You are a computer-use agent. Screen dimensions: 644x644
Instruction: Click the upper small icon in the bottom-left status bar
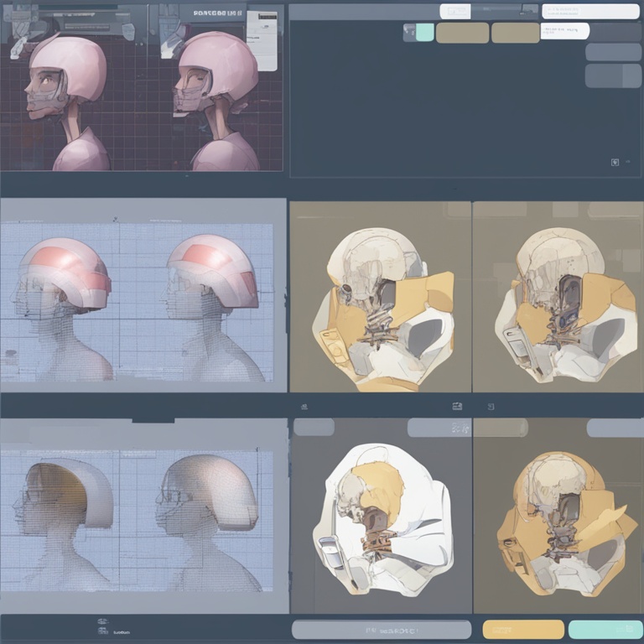[x=103, y=621]
